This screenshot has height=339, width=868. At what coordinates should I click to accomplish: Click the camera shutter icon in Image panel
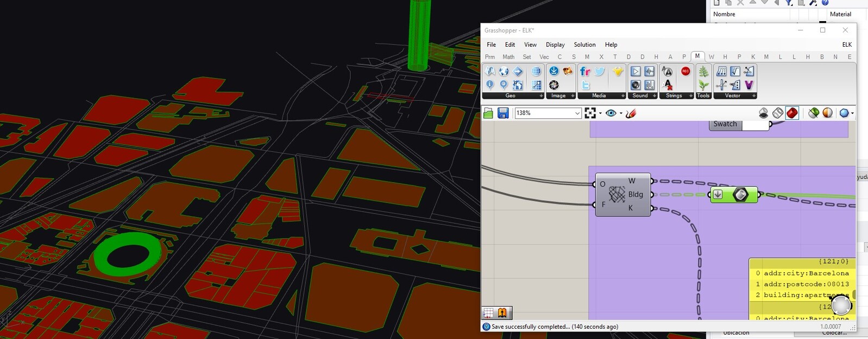[554, 85]
